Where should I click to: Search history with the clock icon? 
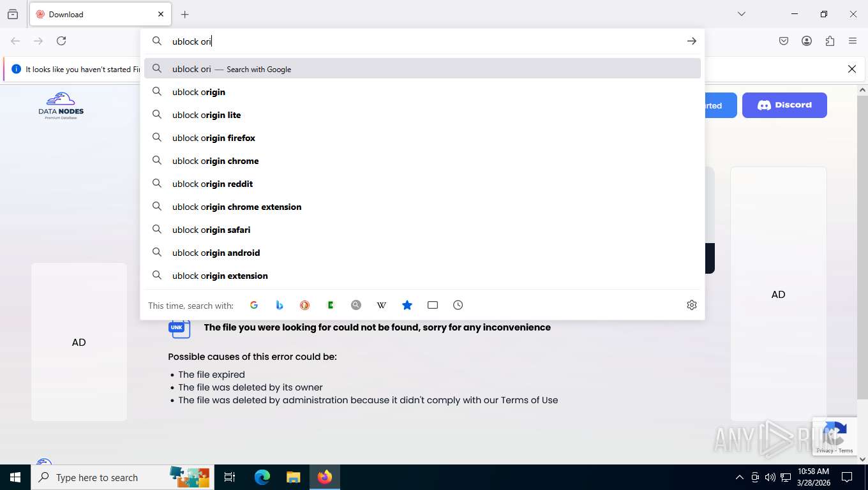[458, 305]
